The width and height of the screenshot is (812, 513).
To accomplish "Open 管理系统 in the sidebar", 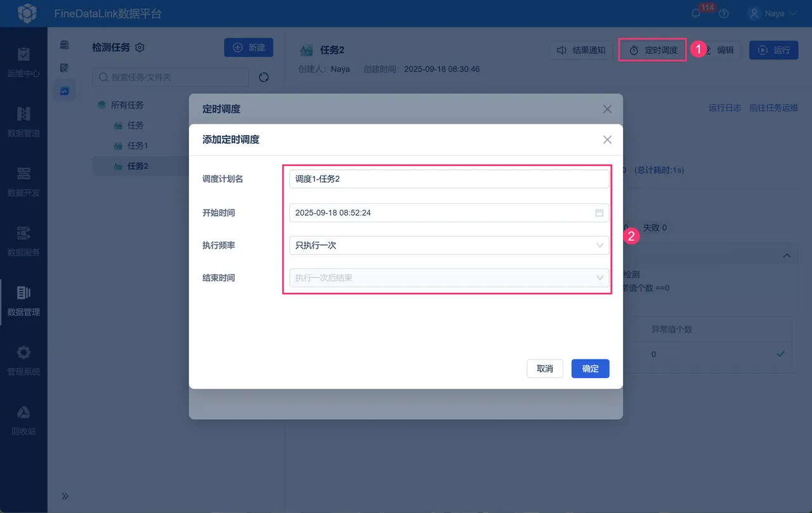I will point(23,360).
